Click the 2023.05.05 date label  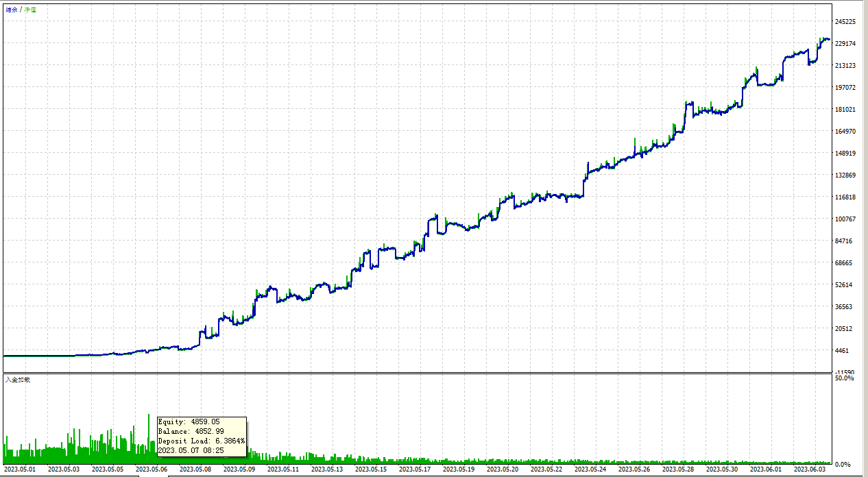pos(109,470)
